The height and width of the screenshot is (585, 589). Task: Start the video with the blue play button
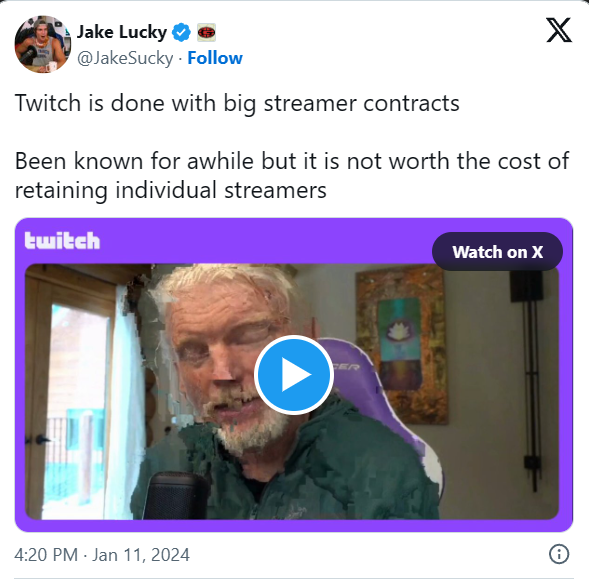(294, 375)
